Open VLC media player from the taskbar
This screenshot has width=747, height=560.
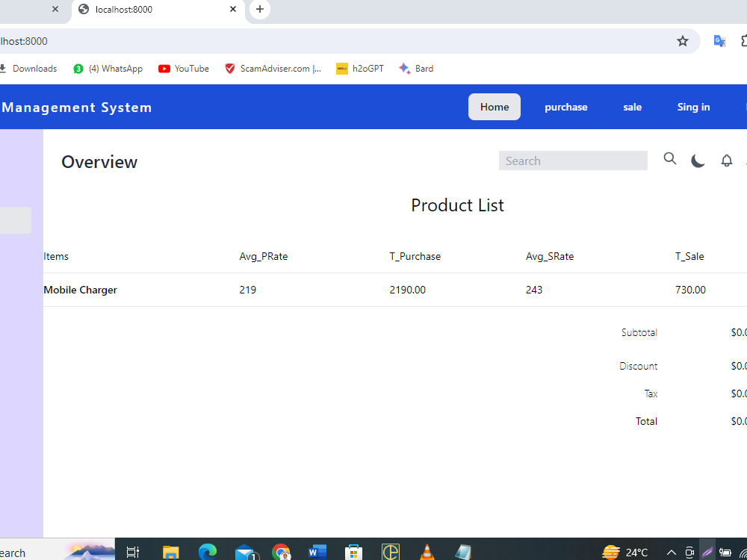click(427, 551)
